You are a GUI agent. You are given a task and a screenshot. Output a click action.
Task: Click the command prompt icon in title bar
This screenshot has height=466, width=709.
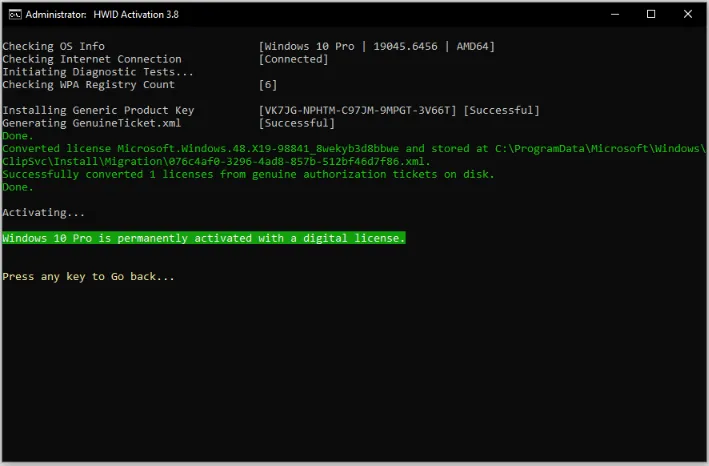click(x=14, y=14)
